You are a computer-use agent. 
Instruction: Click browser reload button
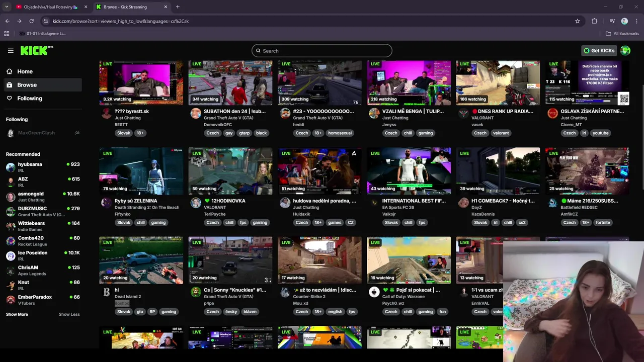point(31,21)
